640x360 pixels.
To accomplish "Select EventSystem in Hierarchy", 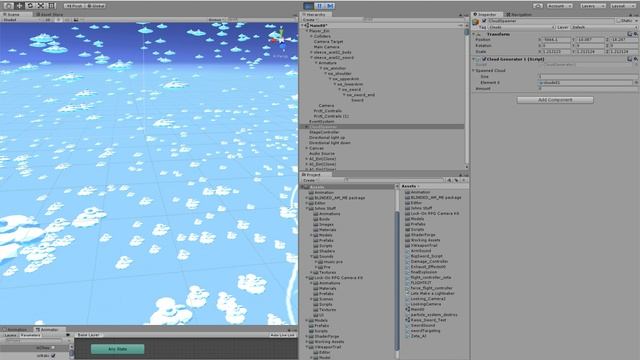I will click(322, 121).
